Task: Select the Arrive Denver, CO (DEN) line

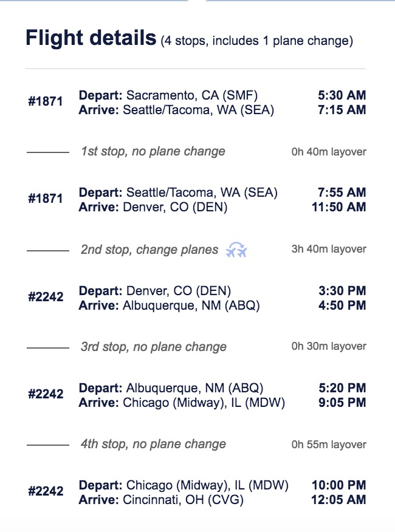Action: click(153, 207)
